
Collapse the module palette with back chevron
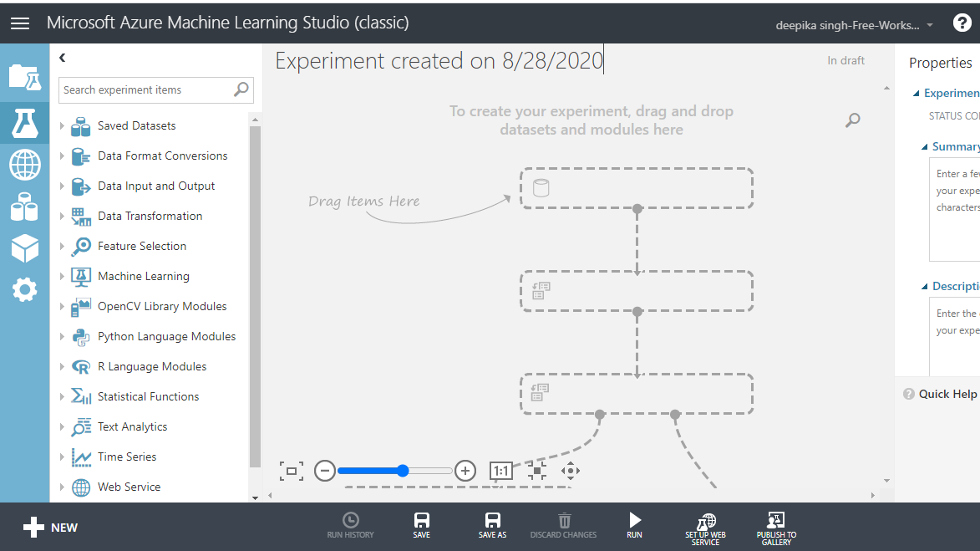coord(63,58)
